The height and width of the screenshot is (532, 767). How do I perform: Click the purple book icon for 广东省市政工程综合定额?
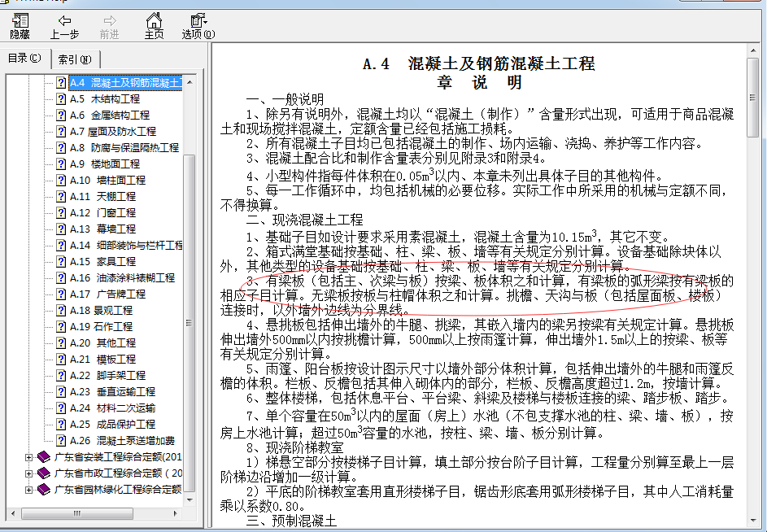click(x=44, y=473)
